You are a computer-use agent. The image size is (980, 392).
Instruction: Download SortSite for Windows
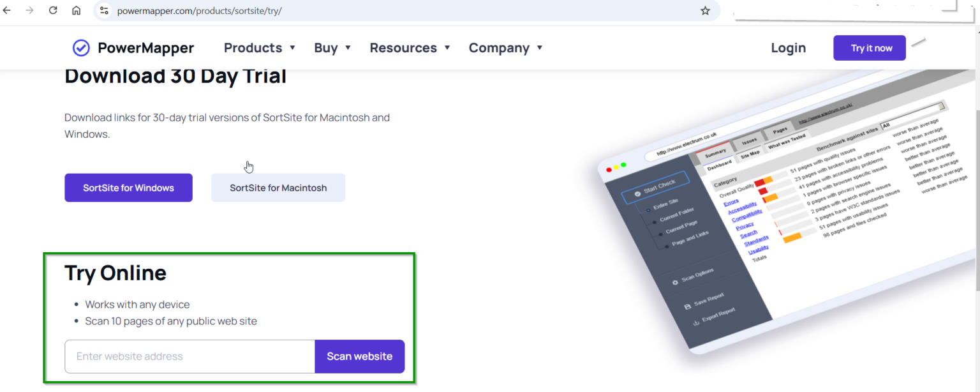point(128,188)
